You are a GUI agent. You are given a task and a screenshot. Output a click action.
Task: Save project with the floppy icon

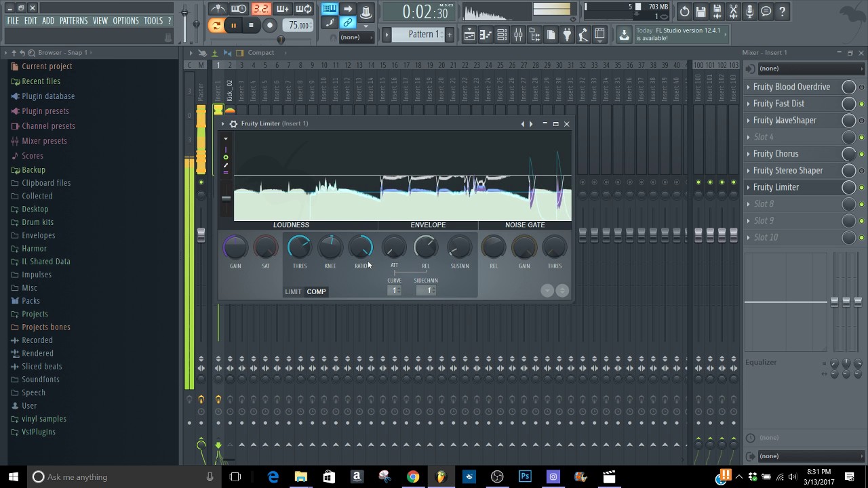tap(701, 12)
